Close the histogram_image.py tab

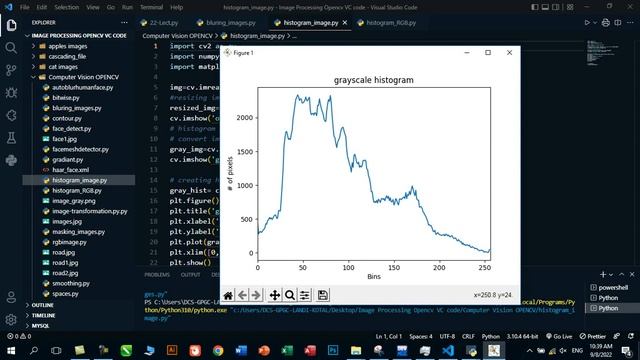pyautogui.click(x=345, y=23)
